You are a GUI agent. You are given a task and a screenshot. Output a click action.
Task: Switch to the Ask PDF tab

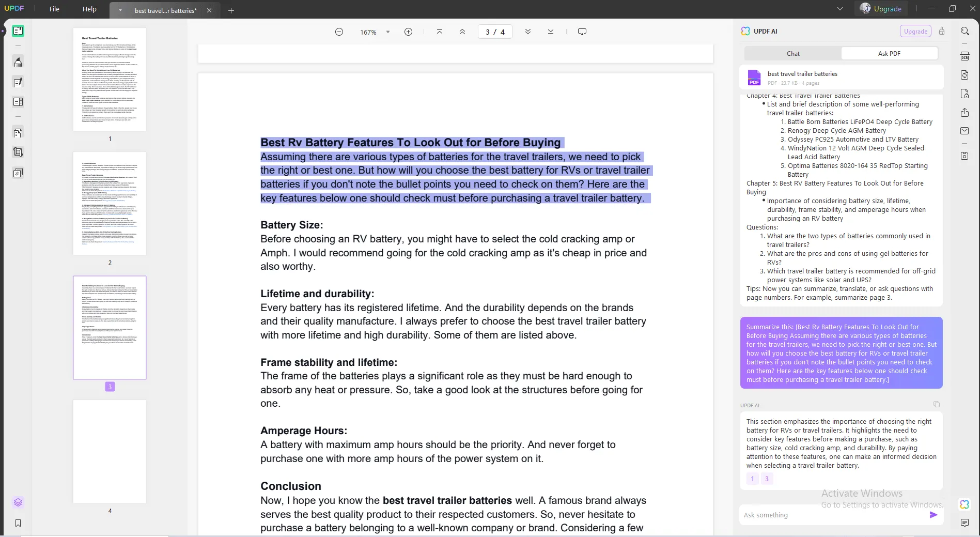click(x=889, y=53)
